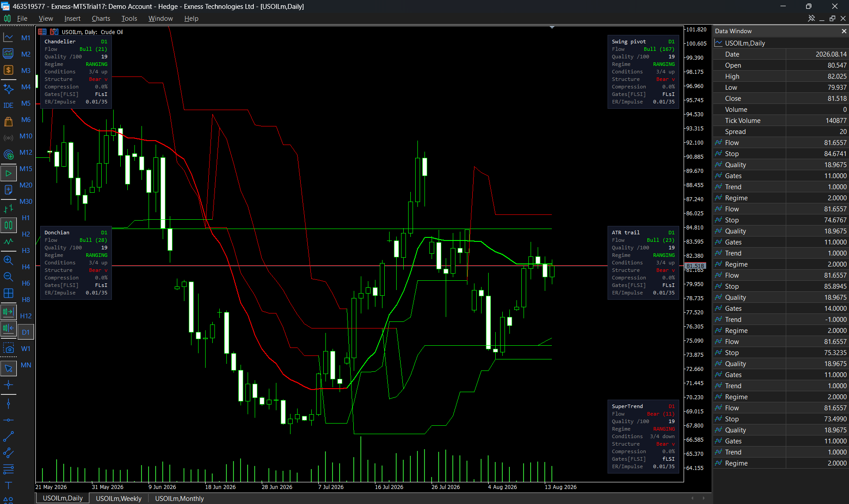Switch chart to bar chart style

[x=8, y=209]
